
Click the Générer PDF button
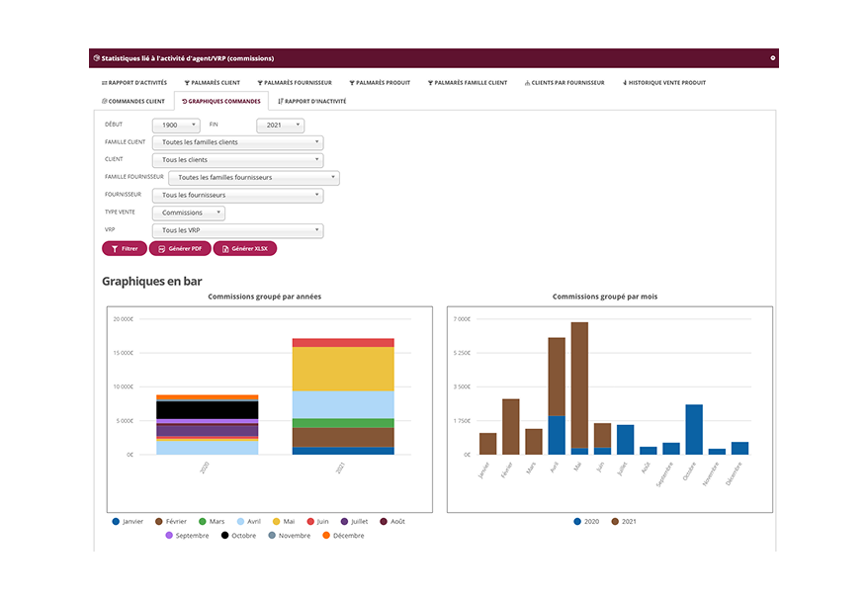pyautogui.click(x=180, y=249)
